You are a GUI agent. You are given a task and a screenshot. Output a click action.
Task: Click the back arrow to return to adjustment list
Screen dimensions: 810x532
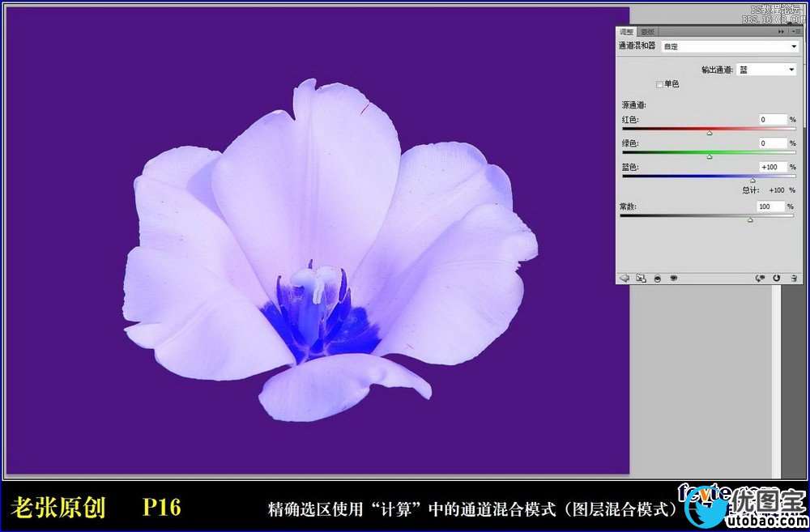625,278
